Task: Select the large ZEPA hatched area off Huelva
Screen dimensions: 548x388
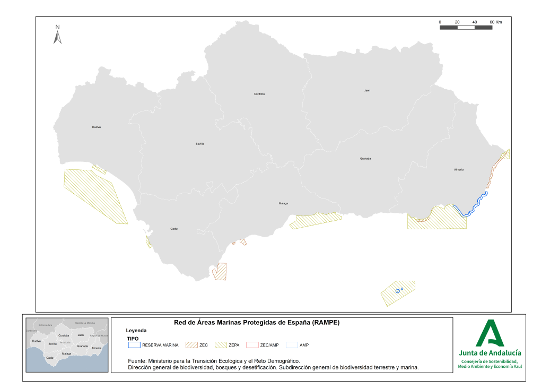Action: point(95,196)
